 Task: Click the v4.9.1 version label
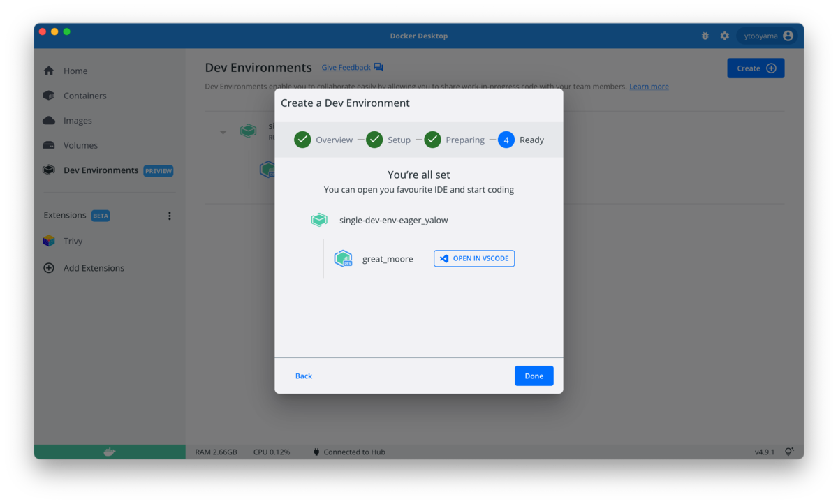(x=765, y=452)
